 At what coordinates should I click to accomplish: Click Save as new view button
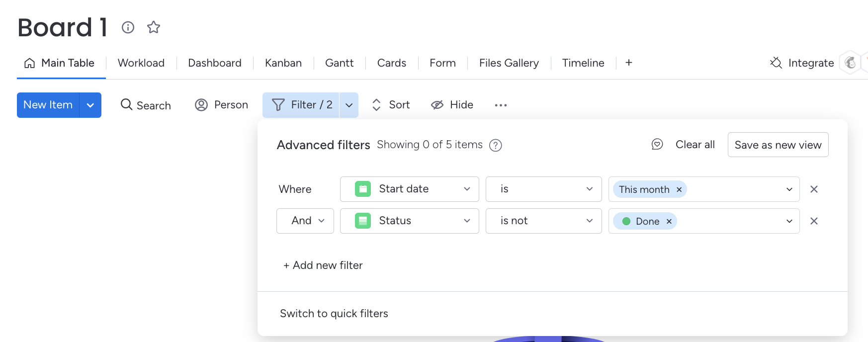coord(778,145)
